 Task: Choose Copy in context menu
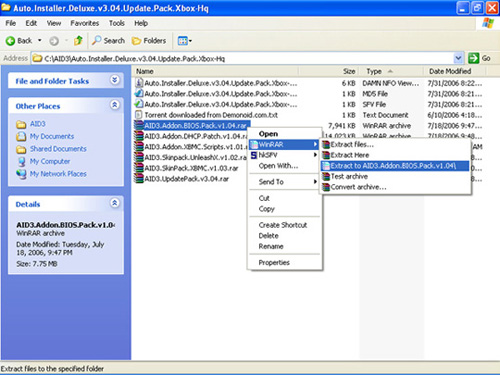pos(285,209)
